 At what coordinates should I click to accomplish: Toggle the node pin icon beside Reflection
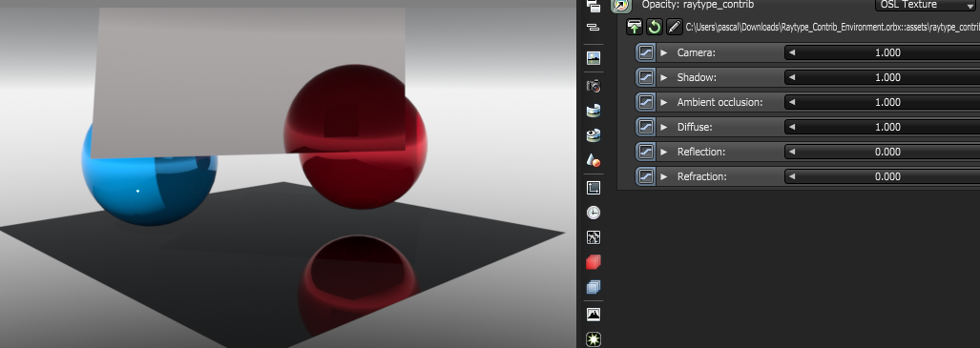[x=646, y=152]
